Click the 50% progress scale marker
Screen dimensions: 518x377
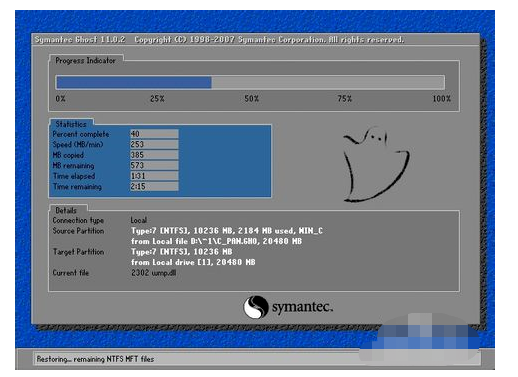[x=252, y=99]
